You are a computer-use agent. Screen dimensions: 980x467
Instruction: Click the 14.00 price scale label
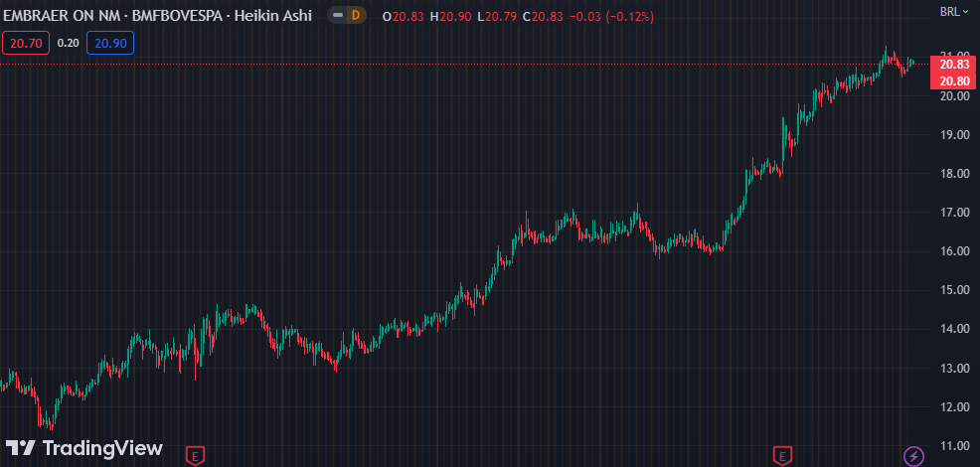[955, 329]
